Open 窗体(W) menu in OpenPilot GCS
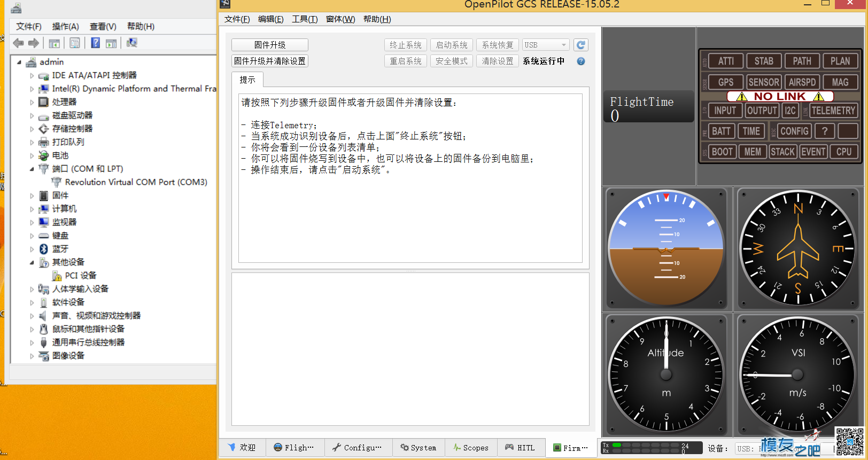Screen dimensions: 868x460 pyautogui.click(x=340, y=19)
